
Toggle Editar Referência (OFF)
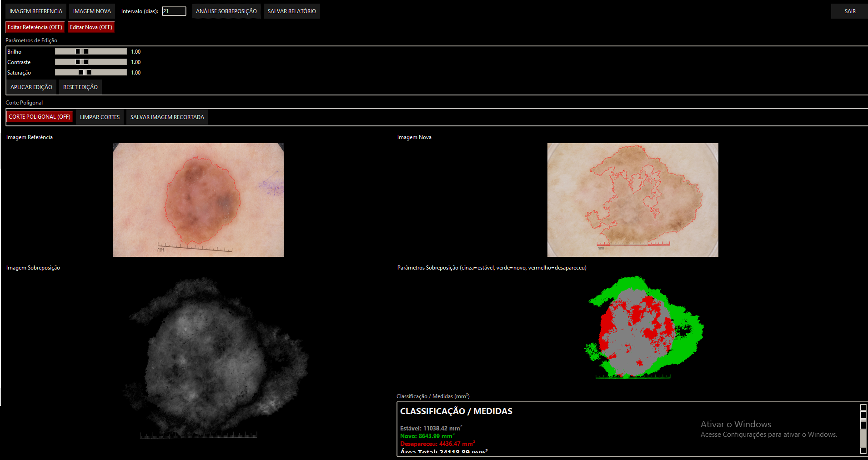pos(35,27)
